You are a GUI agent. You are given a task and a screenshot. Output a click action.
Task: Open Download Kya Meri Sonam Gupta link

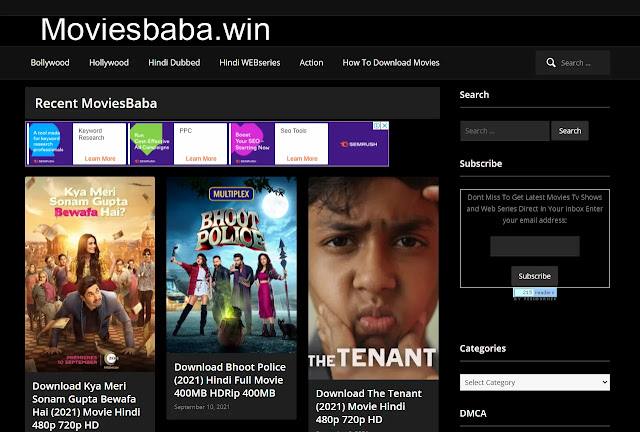tap(86, 405)
